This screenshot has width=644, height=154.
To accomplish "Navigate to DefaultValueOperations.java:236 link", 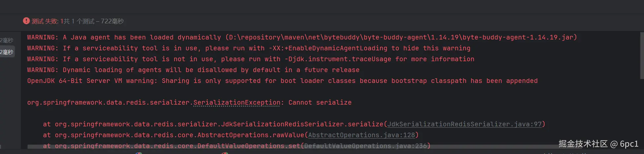I will pos(366,146).
